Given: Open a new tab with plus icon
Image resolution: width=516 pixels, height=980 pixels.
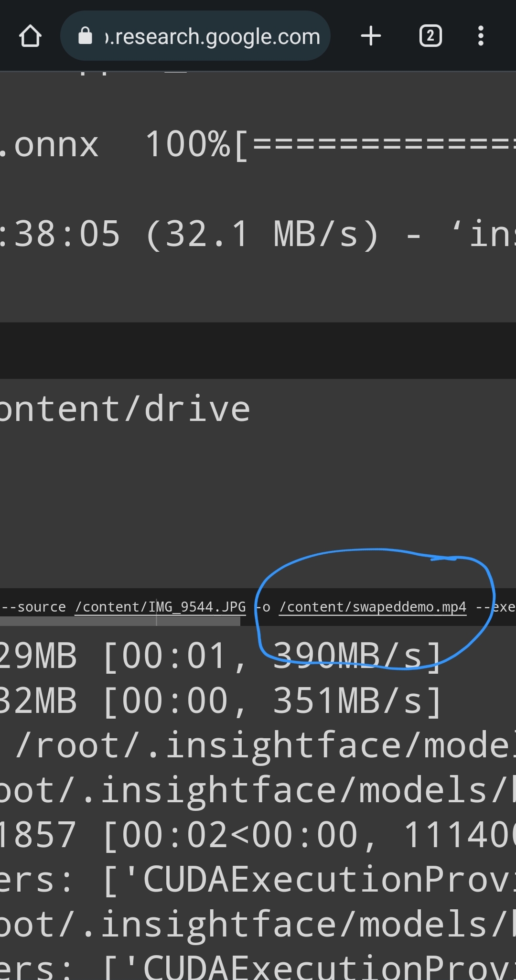Looking at the screenshot, I should 371,36.
